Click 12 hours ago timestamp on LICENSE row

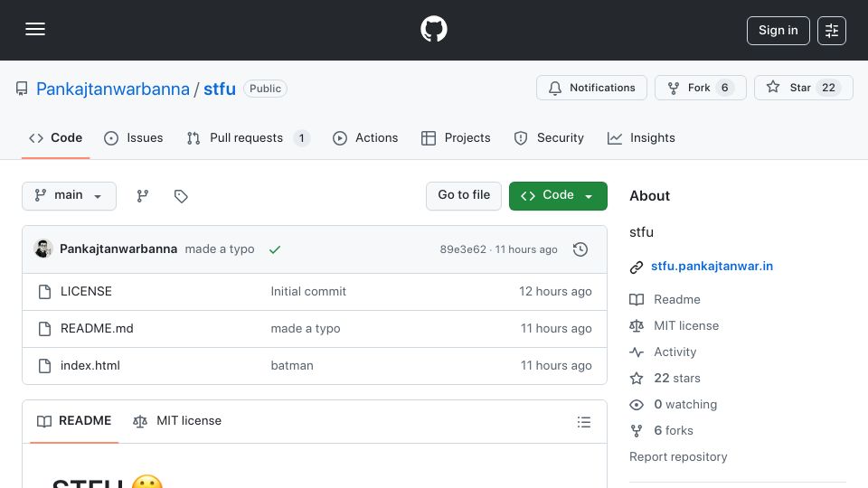click(x=555, y=292)
